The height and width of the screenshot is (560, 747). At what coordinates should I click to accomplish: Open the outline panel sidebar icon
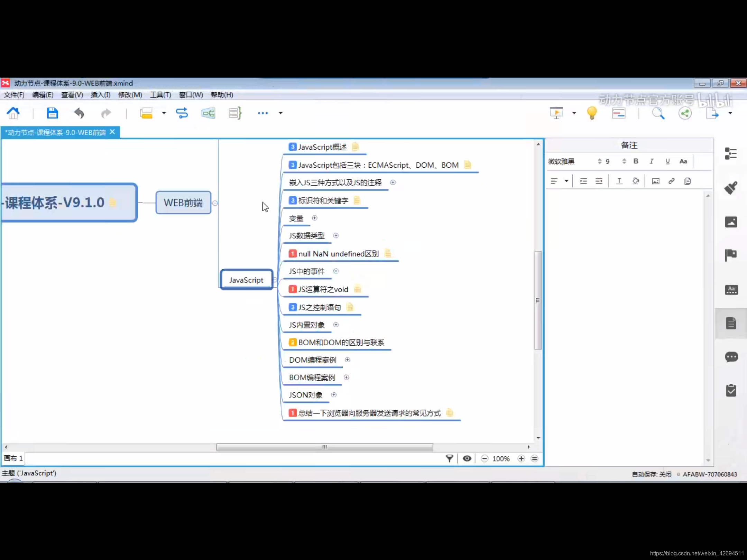click(x=731, y=154)
